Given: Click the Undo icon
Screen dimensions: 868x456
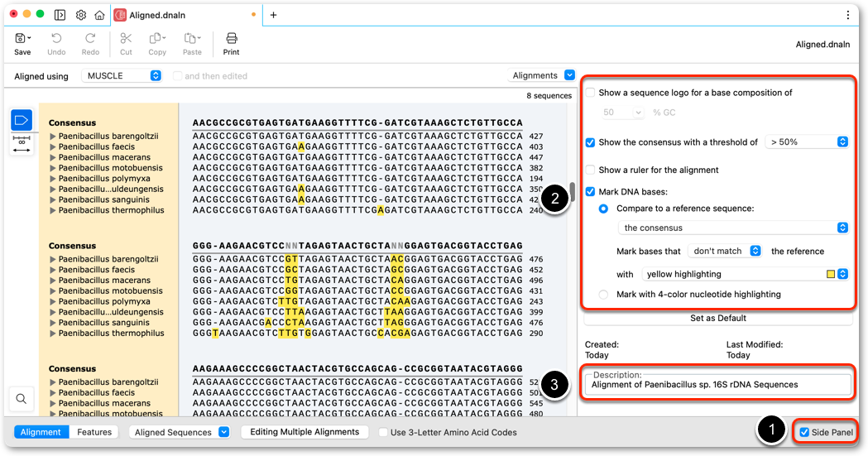Looking at the screenshot, I should [56, 38].
